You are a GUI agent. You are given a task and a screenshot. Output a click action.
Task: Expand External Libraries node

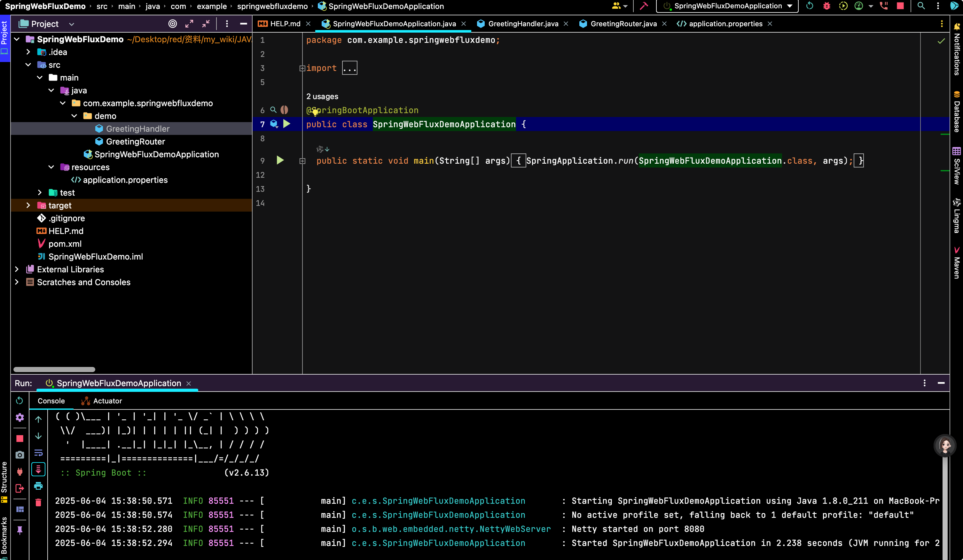point(16,269)
